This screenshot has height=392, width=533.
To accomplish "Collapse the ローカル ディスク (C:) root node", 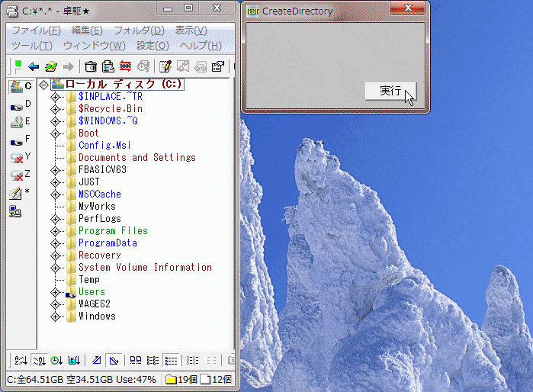I will tap(43, 85).
